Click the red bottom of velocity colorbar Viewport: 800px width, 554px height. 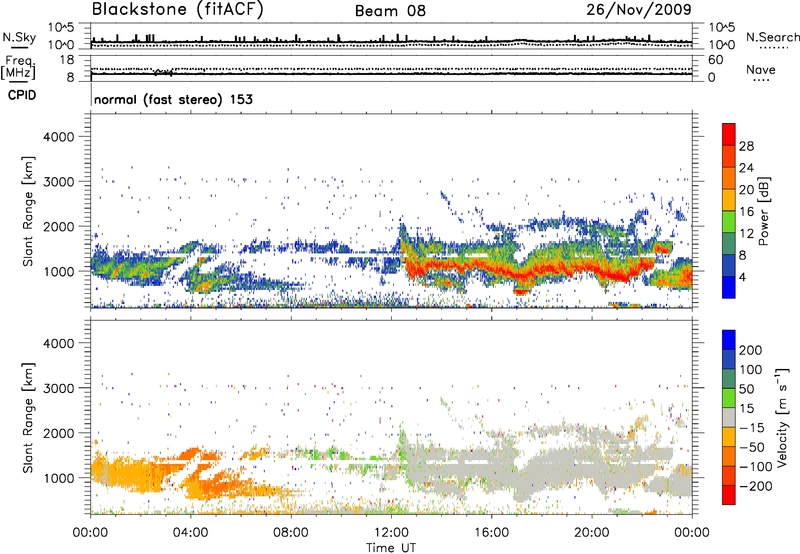(729, 495)
